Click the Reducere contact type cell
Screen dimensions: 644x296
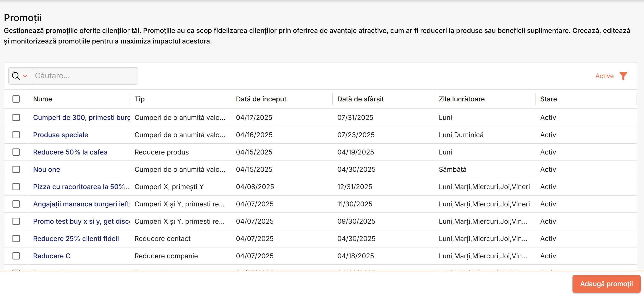tap(162, 238)
